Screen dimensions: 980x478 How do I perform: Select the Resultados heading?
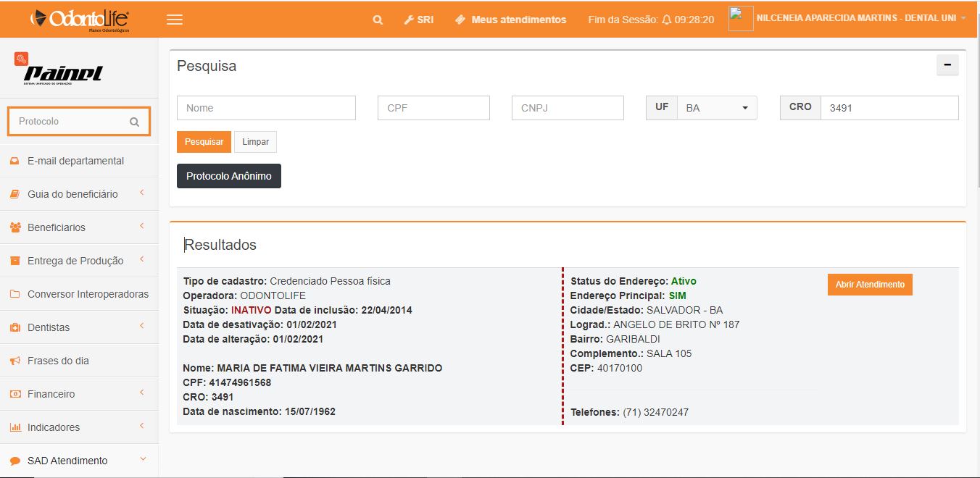pos(220,245)
